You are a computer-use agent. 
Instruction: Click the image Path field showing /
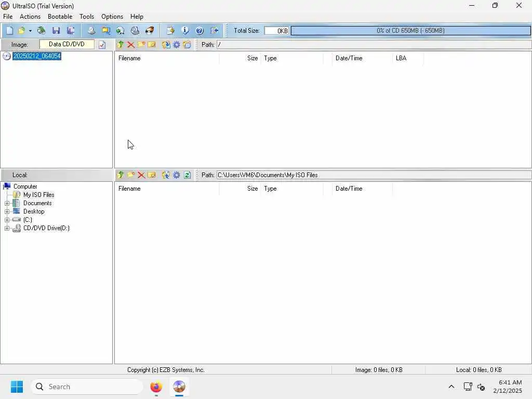tap(374, 45)
